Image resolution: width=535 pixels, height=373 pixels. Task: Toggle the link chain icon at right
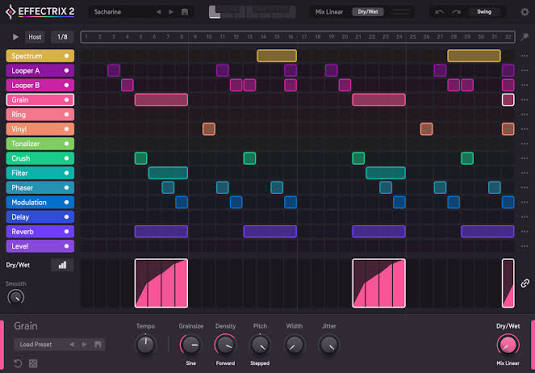[x=525, y=283]
